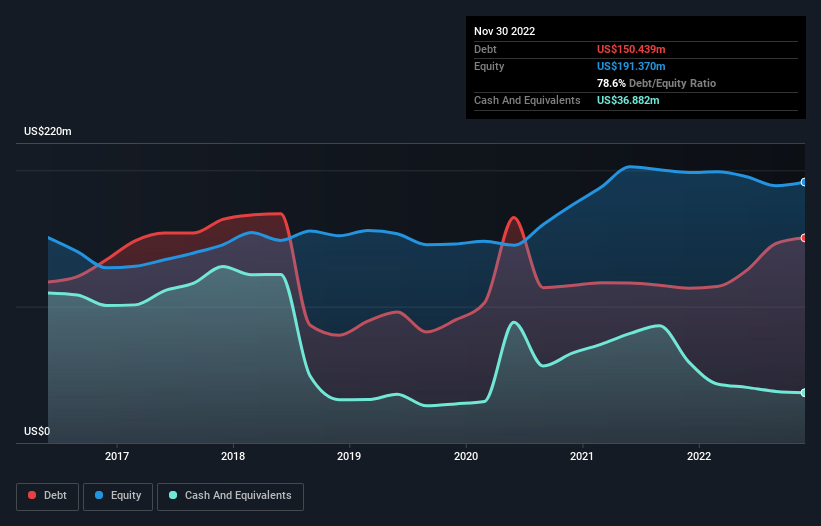Click the 2022 x-axis label
Image resolution: width=821 pixels, height=526 pixels.
[699, 456]
